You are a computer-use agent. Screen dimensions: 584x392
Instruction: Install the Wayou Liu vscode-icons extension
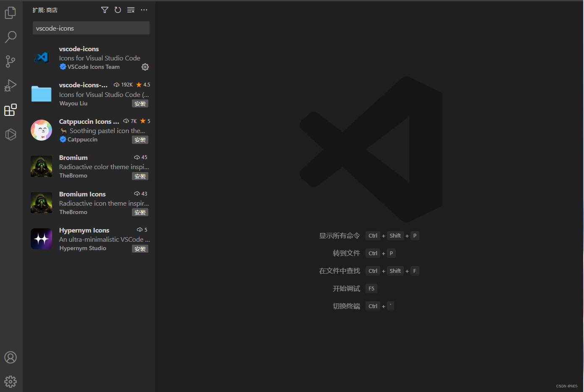point(140,104)
